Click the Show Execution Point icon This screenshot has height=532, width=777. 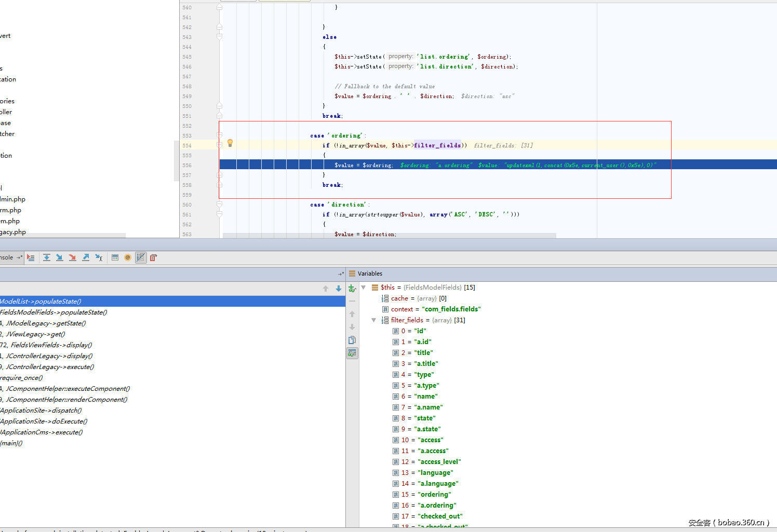(x=31, y=257)
